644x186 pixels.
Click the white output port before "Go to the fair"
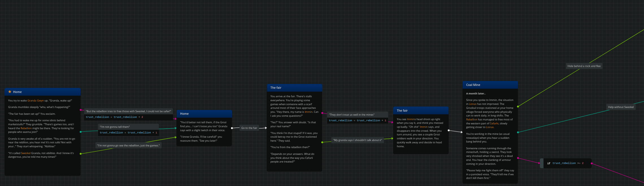click(232, 128)
